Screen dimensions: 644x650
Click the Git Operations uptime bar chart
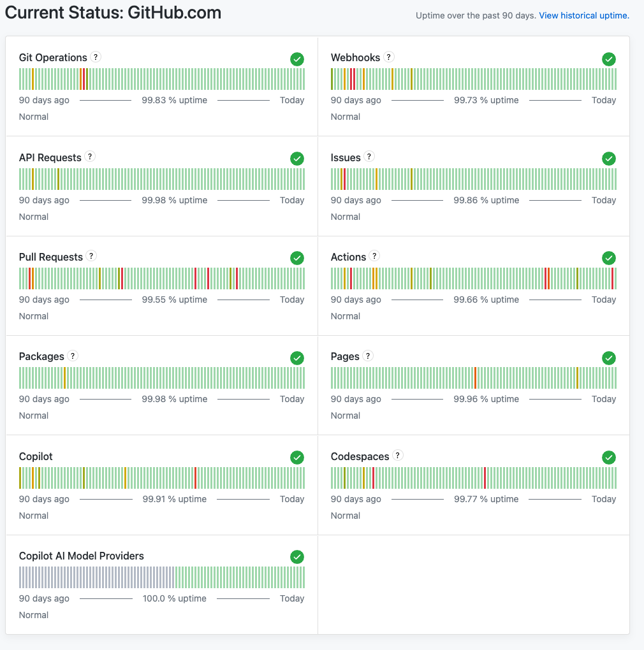[162, 79]
